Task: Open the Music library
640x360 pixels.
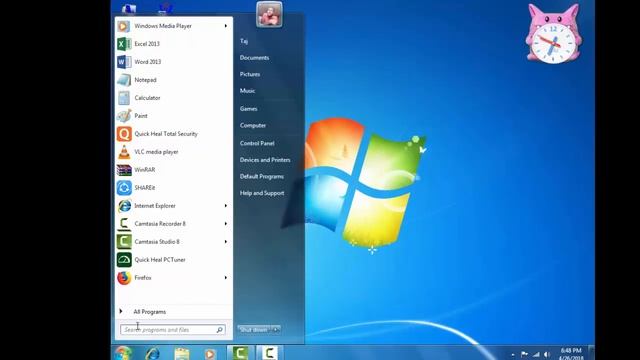Action: [247, 91]
